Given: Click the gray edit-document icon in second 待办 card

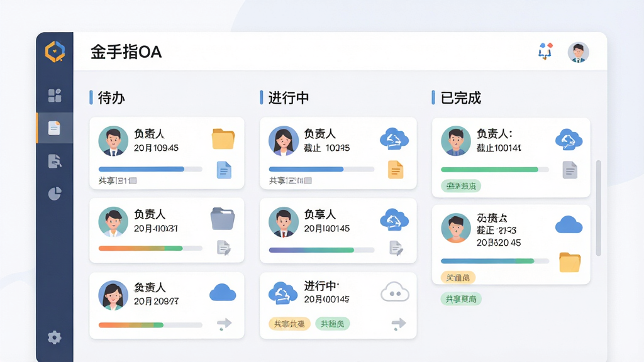Looking at the screenshot, I should (224, 248).
